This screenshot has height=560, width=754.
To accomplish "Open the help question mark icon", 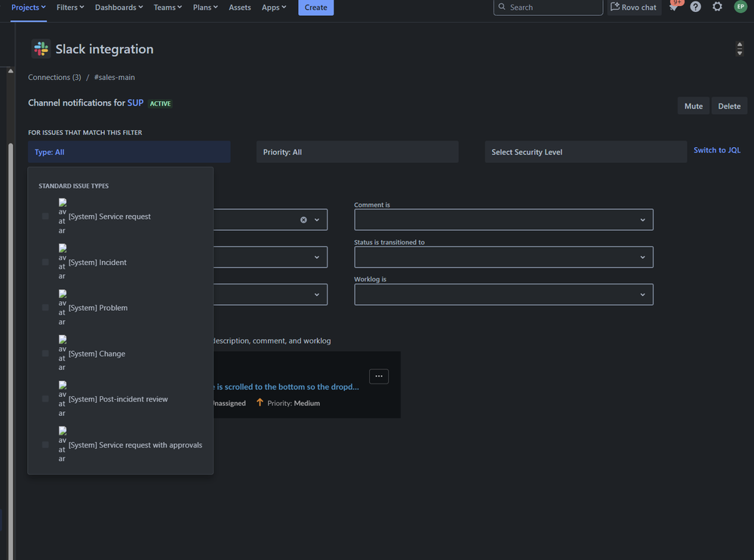I will (696, 7).
